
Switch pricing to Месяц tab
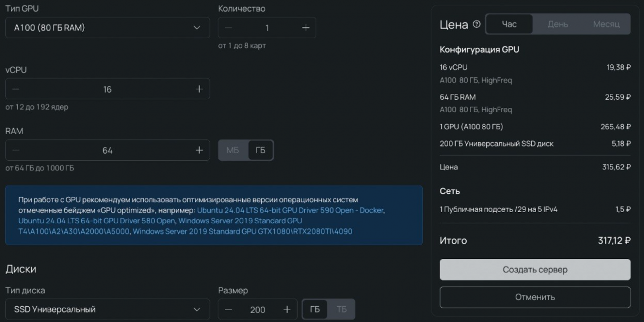[x=606, y=24]
